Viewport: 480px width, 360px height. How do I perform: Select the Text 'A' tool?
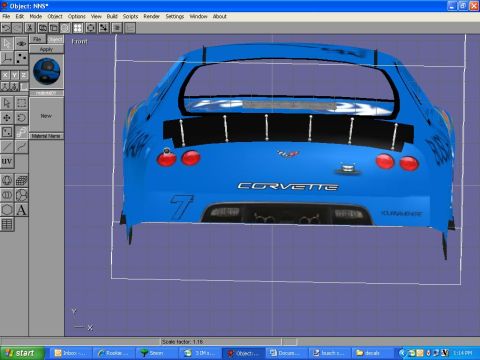21,210
